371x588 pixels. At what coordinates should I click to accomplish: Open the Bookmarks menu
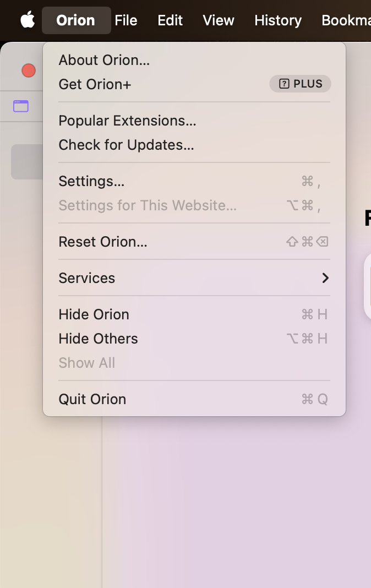pos(346,20)
